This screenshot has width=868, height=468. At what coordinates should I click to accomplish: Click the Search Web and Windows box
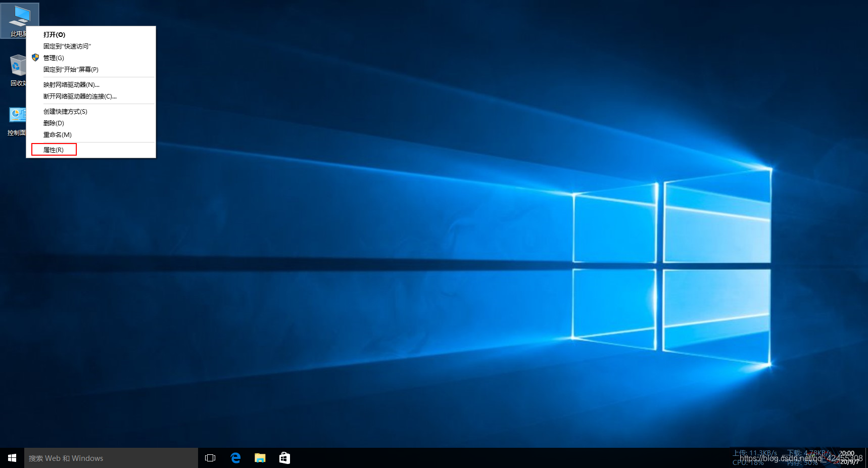pyautogui.click(x=111, y=458)
